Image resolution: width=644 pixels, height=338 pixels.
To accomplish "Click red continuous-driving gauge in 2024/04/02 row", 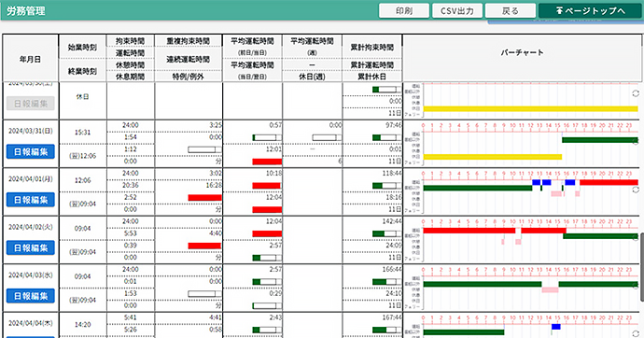I will [x=204, y=246].
